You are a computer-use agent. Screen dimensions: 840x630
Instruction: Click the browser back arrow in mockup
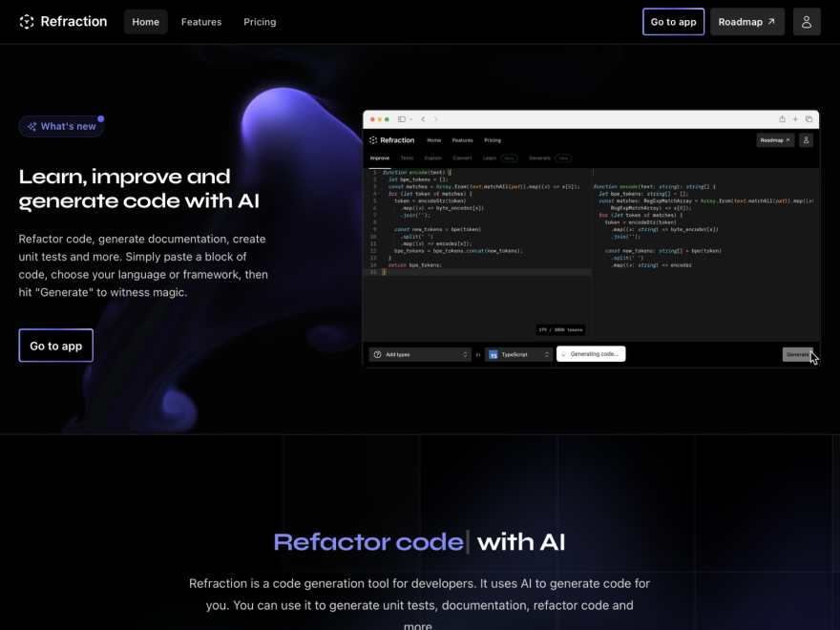[x=423, y=119]
